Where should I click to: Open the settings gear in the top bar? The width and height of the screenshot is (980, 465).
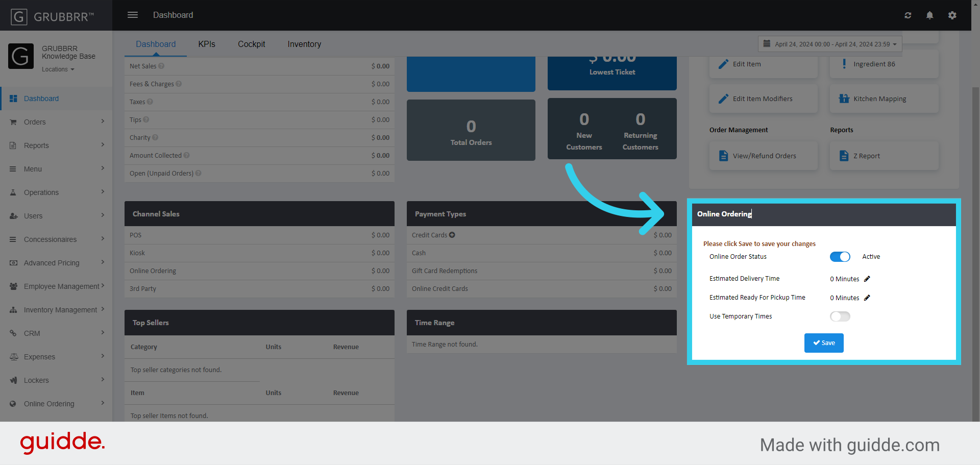[x=952, y=15]
